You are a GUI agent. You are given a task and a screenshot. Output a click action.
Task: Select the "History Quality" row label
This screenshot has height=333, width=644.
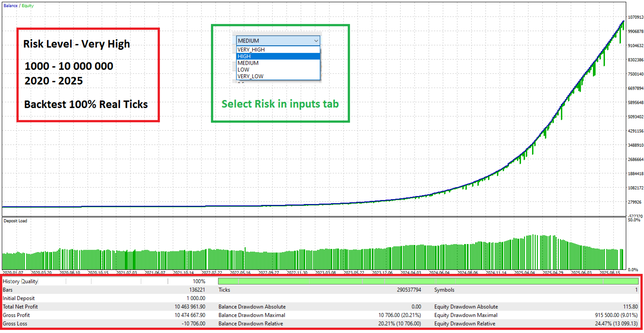click(x=20, y=281)
